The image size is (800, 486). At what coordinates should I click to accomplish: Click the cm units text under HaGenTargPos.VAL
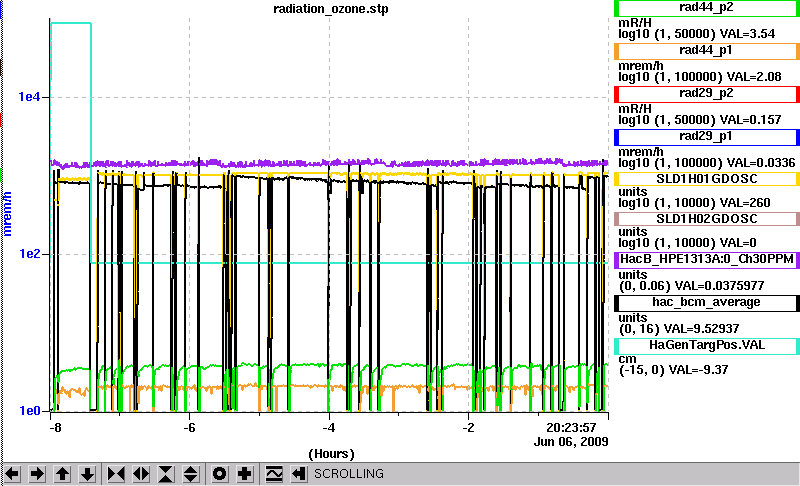(628, 359)
